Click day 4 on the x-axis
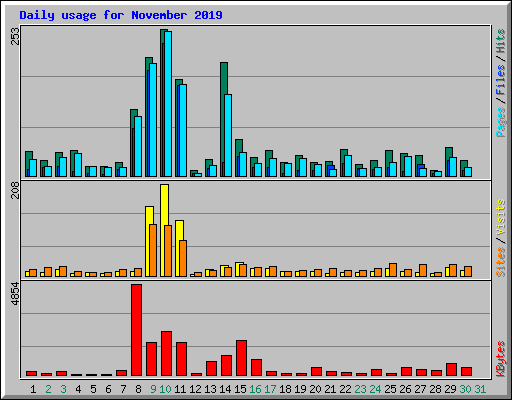Screen dimensions: 512x400 [78, 389]
